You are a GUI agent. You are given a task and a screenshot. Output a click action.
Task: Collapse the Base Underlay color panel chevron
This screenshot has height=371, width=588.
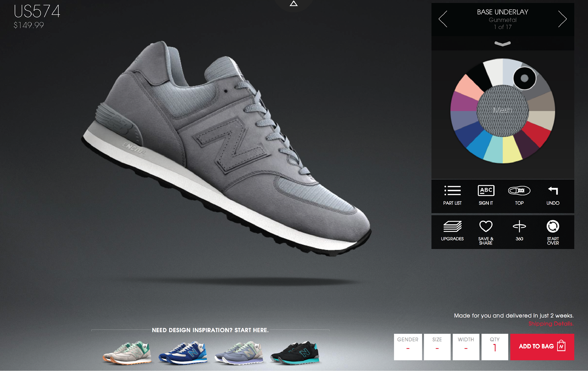503,44
